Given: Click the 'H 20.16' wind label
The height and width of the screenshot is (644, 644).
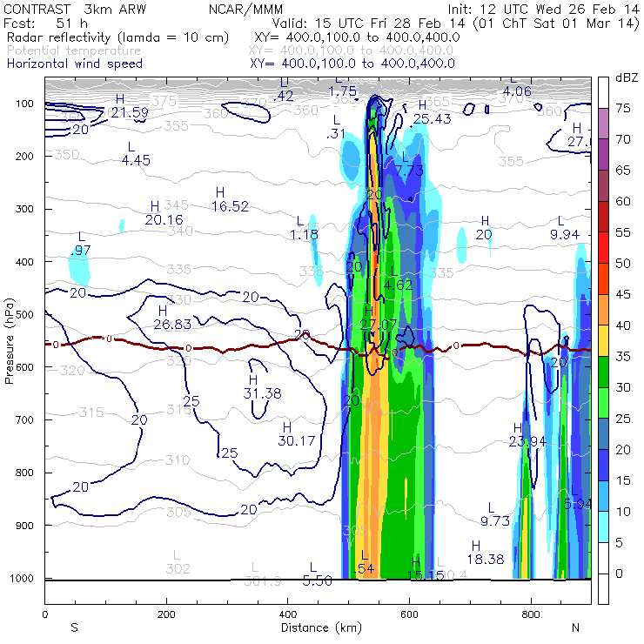Looking at the screenshot, I should click(164, 212).
